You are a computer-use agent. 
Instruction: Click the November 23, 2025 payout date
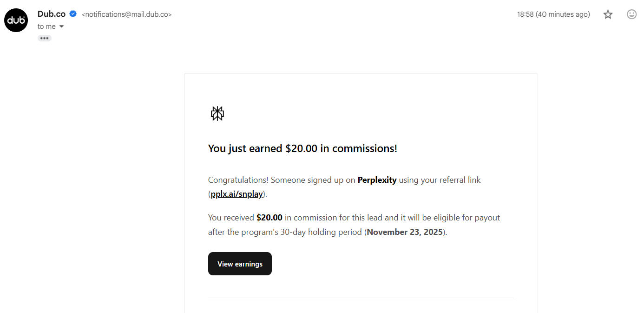[x=405, y=232]
